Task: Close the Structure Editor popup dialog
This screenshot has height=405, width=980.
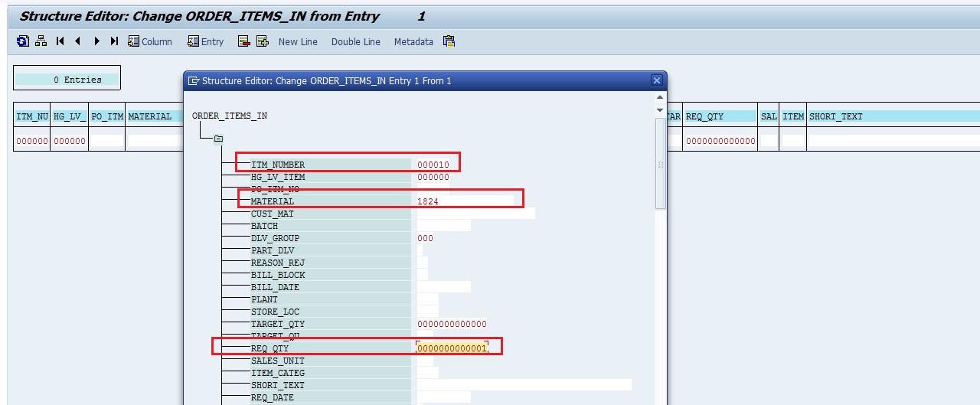Action: [656, 80]
